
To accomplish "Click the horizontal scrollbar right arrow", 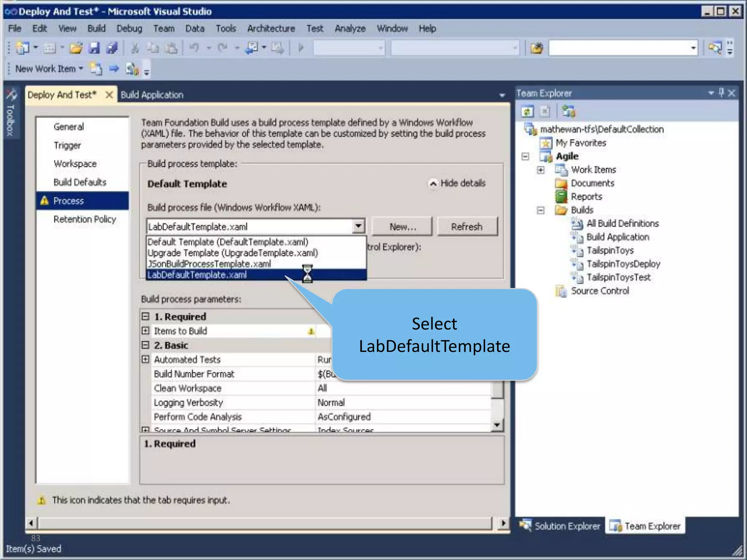I will point(503,524).
